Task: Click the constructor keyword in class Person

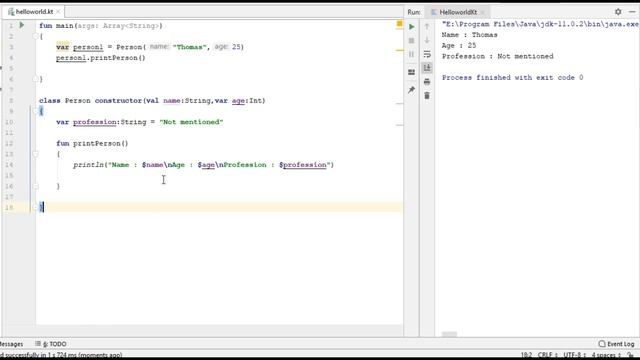Action: [118, 100]
